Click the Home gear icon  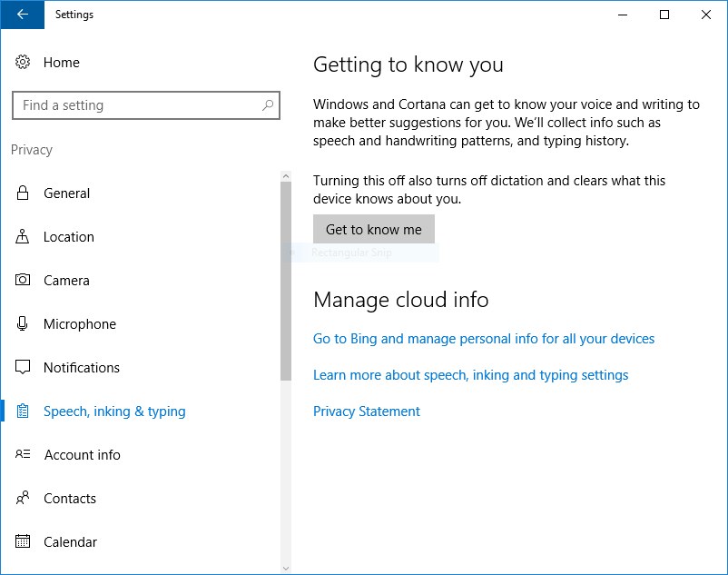pos(23,63)
